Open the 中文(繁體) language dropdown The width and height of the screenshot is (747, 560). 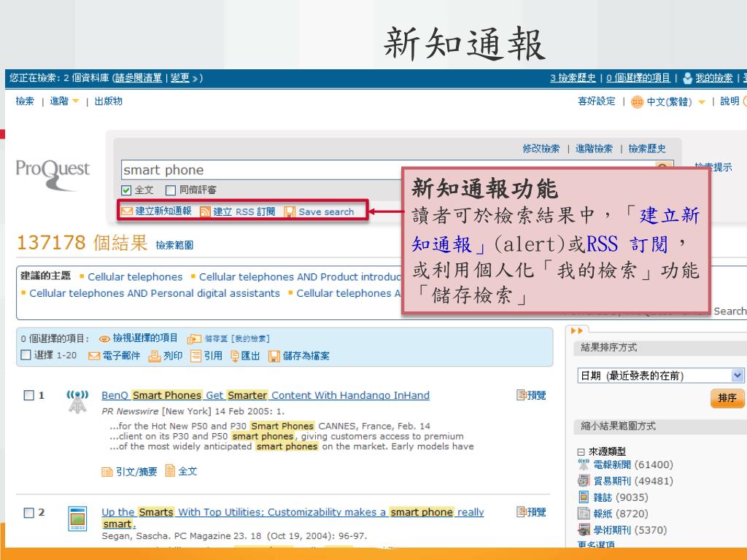click(x=701, y=102)
